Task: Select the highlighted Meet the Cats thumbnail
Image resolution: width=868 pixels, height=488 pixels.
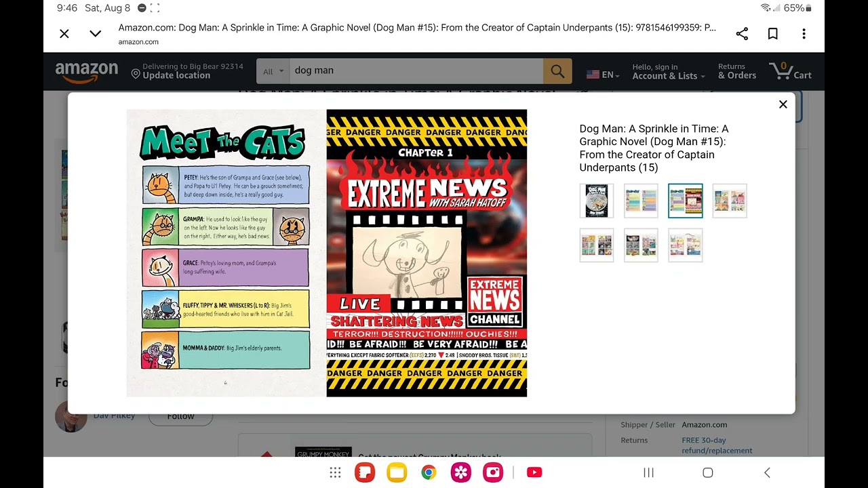Action: (x=686, y=201)
